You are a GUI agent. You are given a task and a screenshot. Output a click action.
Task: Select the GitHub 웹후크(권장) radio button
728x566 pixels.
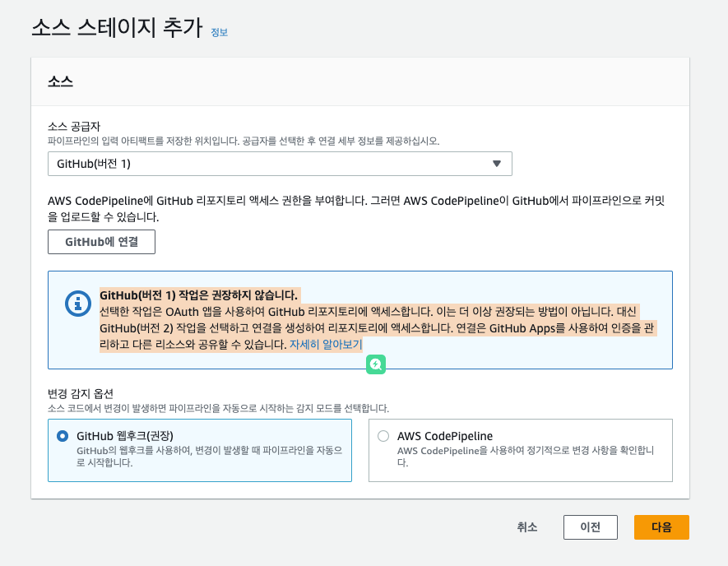coord(63,436)
